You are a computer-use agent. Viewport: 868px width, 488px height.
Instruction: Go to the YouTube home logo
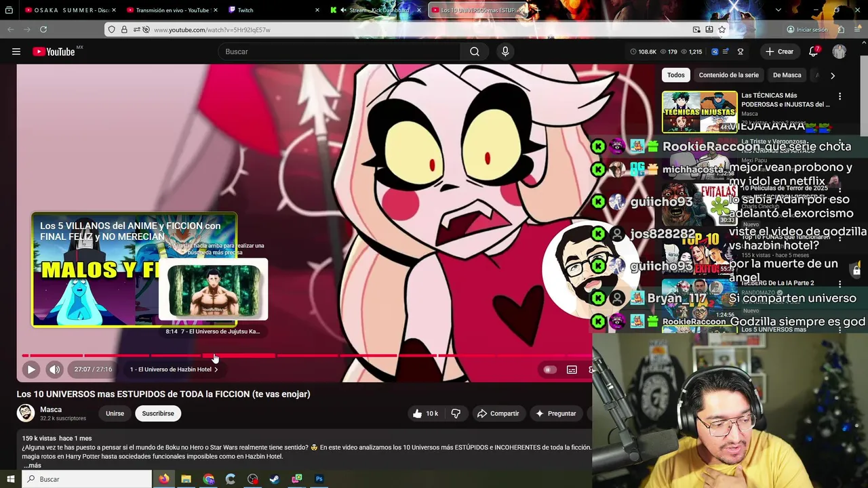(x=53, y=52)
